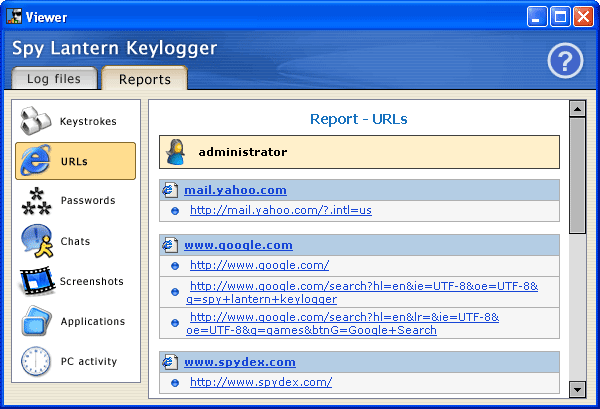Image resolution: width=600 pixels, height=409 pixels.
Task: Click the page icon beside www.spydex.com
Action: tap(170, 362)
